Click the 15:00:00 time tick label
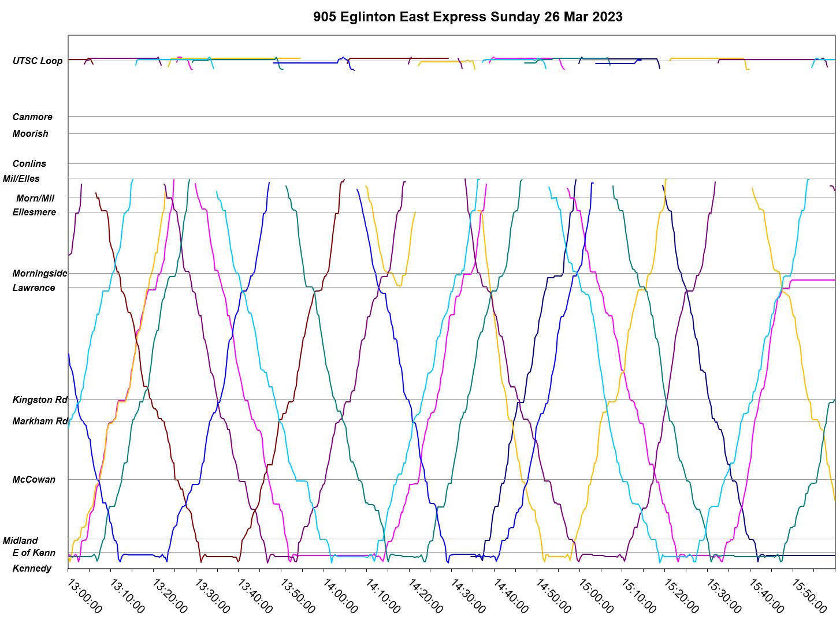 (x=595, y=596)
